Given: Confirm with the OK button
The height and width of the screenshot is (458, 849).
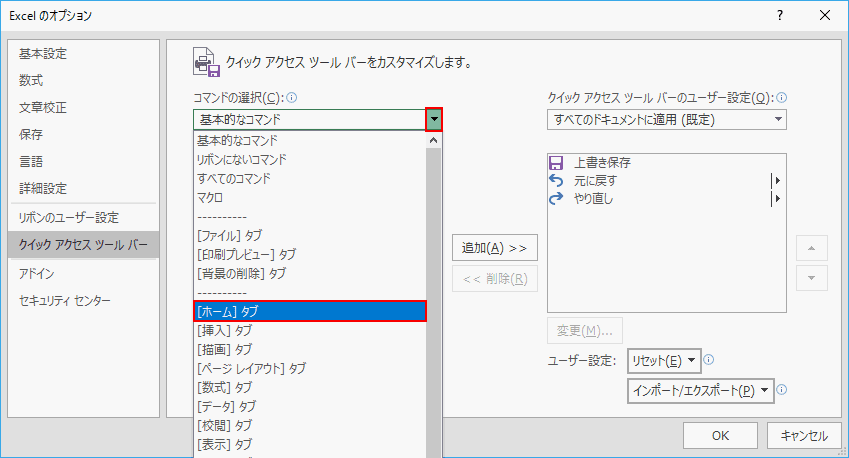Looking at the screenshot, I should [720, 435].
